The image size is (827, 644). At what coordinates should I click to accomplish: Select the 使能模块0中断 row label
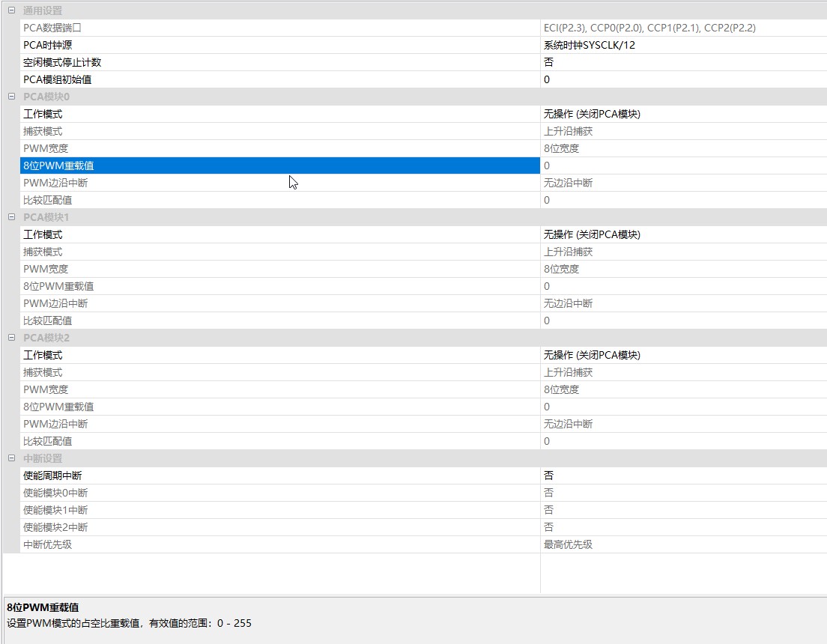[x=55, y=493]
